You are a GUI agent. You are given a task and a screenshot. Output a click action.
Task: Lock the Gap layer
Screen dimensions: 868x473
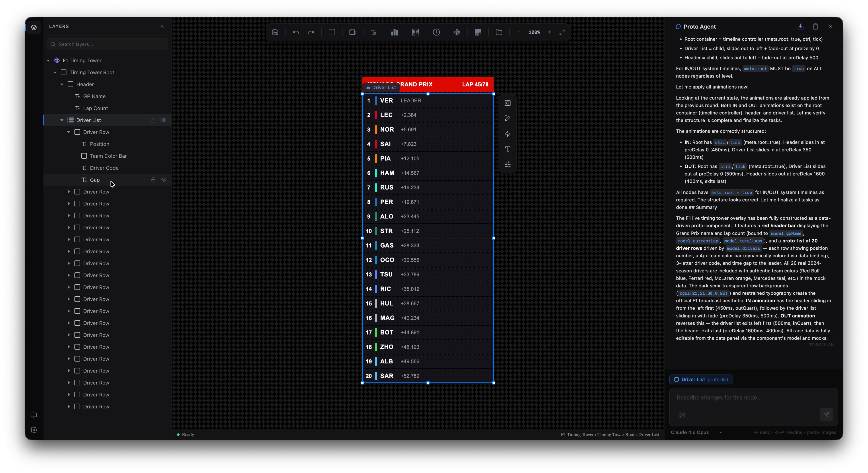tap(153, 180)
